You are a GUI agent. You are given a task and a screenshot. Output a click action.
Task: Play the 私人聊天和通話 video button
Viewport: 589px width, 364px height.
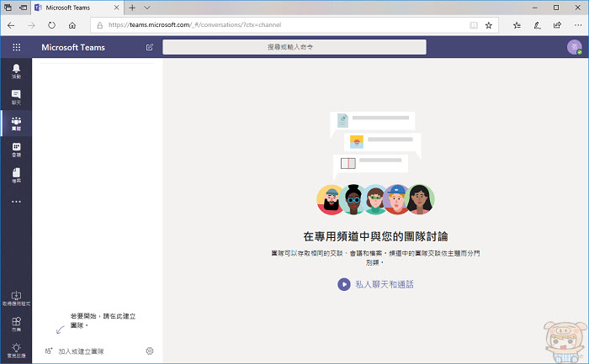343,284
